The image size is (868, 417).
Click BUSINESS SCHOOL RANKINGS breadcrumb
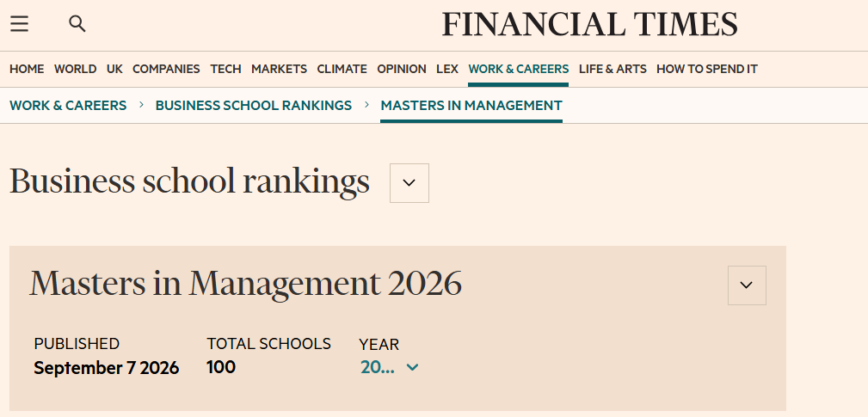(x=254, y=105)
